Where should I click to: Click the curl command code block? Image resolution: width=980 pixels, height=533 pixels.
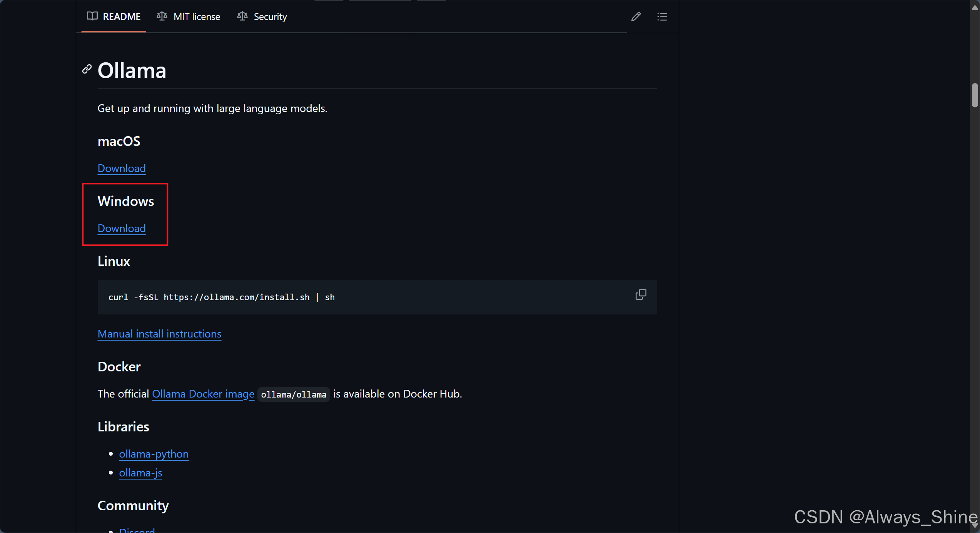(346, 297)
